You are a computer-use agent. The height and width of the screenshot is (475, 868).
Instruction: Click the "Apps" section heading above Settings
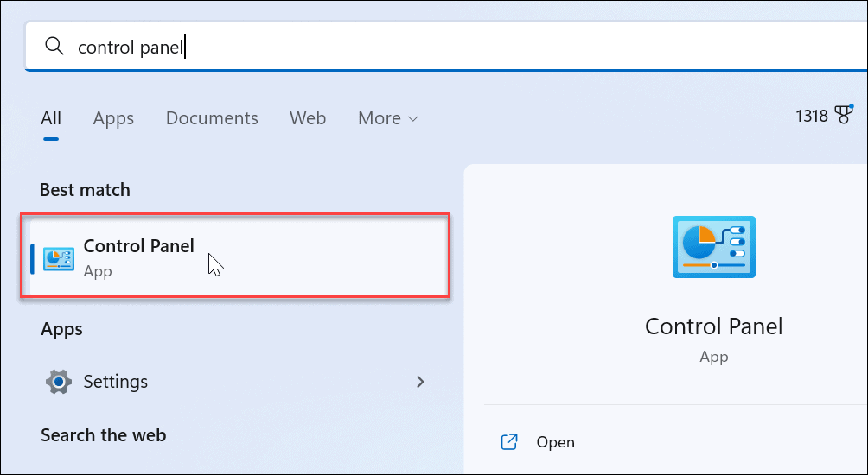click(61, 329)
